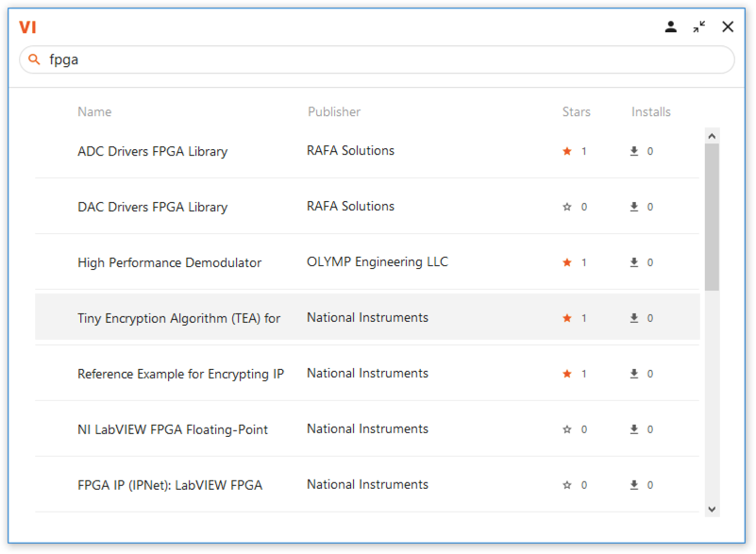Sort by the Stars column header

(576, 112)
